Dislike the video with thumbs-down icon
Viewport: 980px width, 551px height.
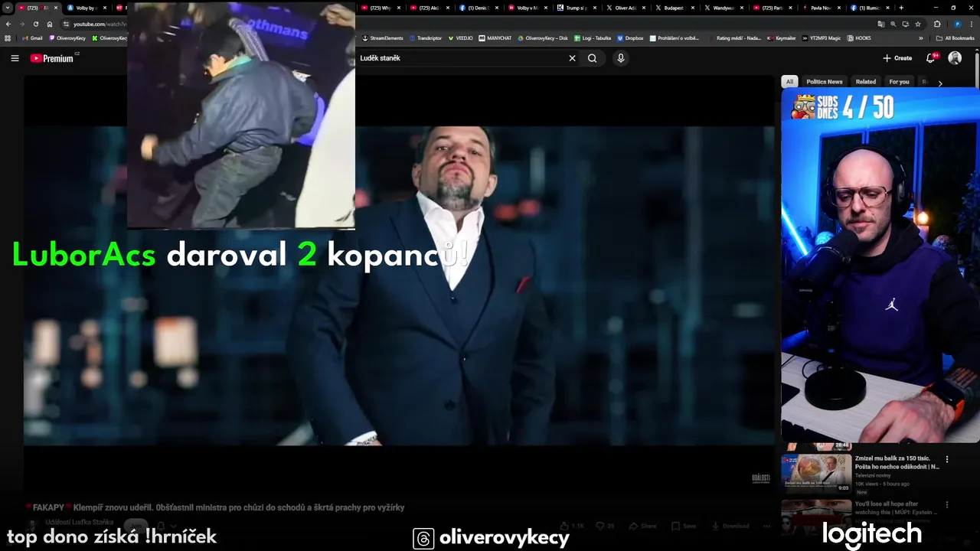pos(604,526)
